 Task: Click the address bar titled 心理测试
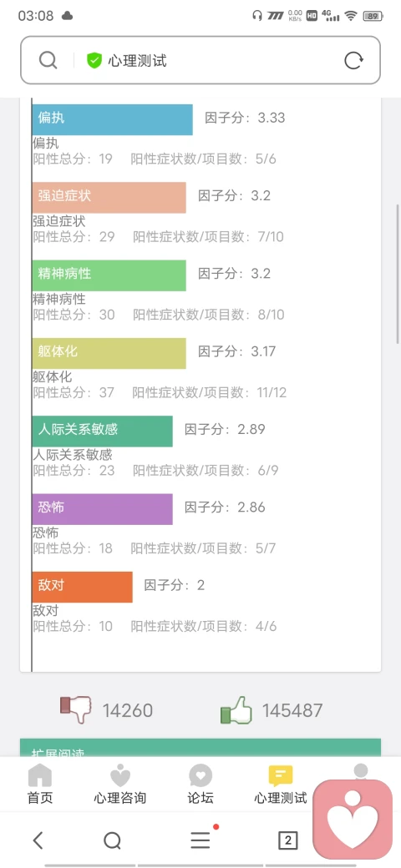tap(200, 60)
